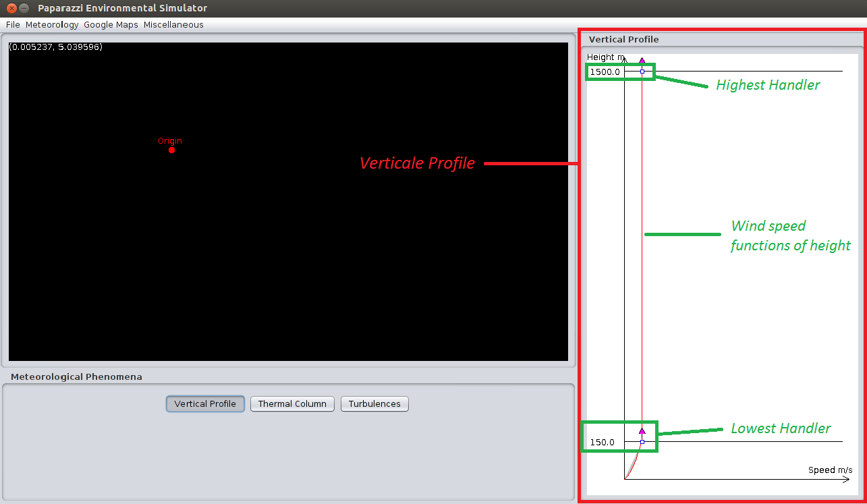
Task: Select the lowest handler square at 150.0
Action: (642, 442)
